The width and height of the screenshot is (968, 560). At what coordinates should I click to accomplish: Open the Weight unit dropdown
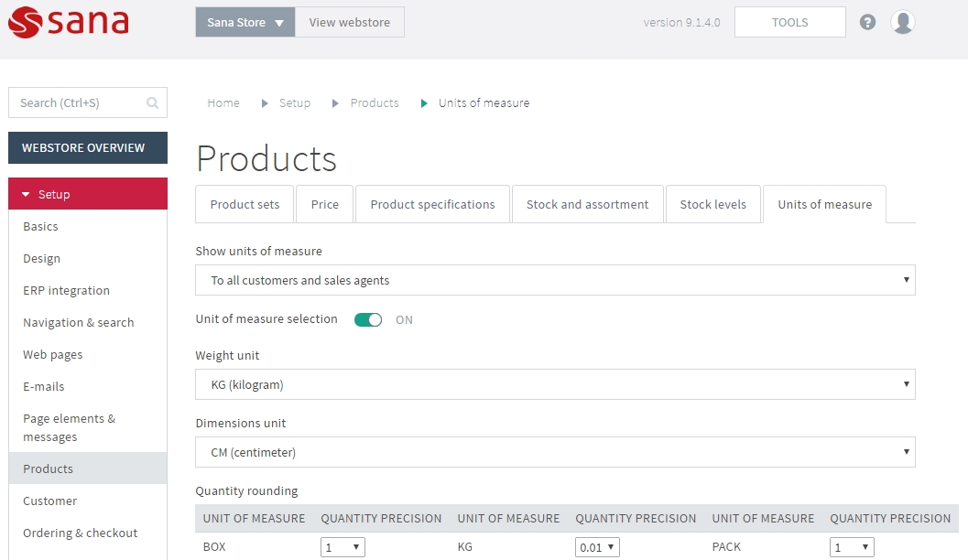[x=555, y=384]
